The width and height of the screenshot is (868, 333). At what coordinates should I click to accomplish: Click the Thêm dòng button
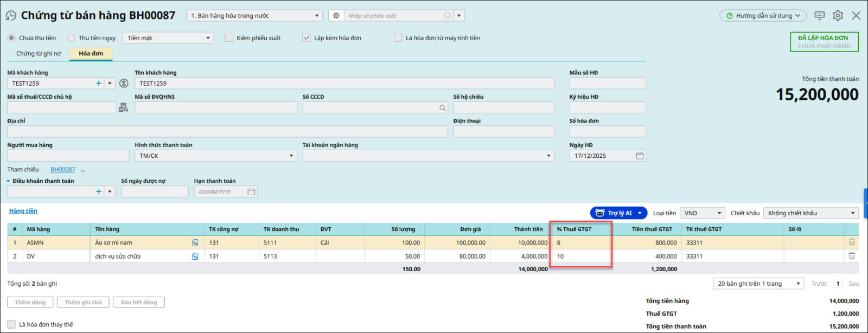(30, 302)
